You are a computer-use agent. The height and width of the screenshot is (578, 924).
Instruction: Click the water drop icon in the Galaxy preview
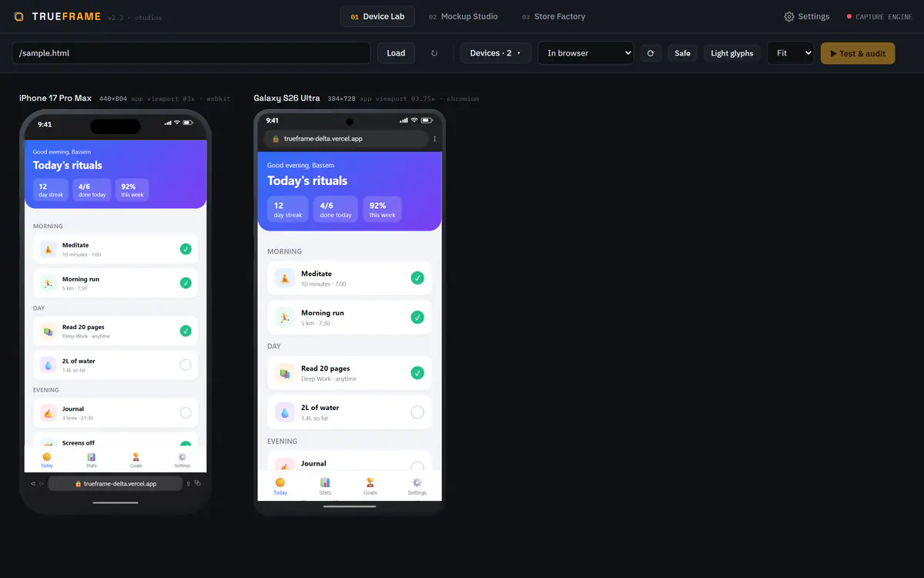[285, 412]
